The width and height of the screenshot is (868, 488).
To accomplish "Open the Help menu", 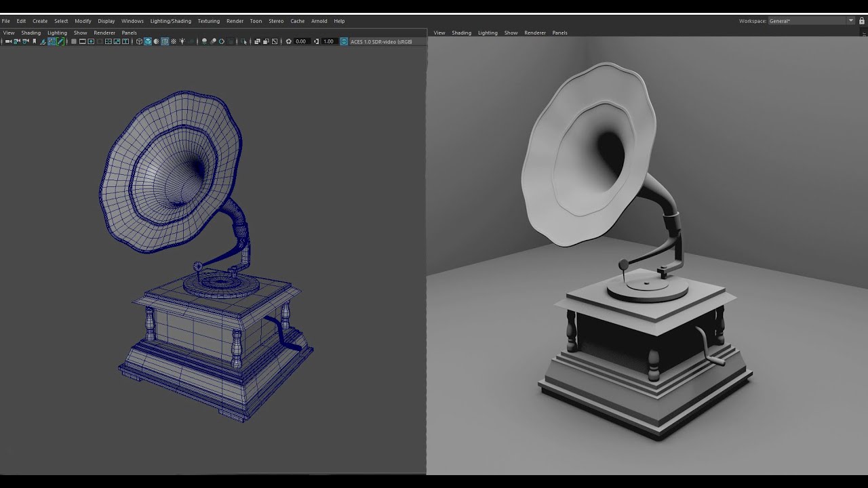I will tap(339, 21).
